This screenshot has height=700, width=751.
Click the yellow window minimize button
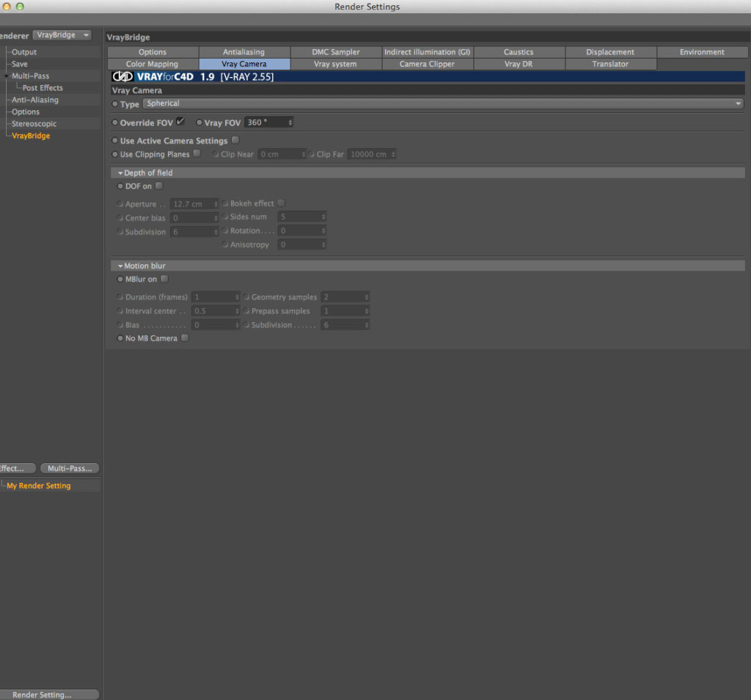[x=7, y=7]
